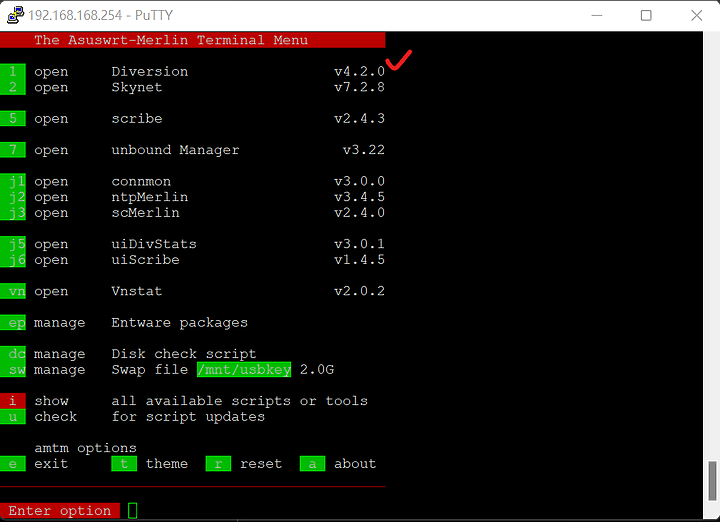Maximize the PuTTY window
The width and height of the screenshot is (720, 522).
646,15
